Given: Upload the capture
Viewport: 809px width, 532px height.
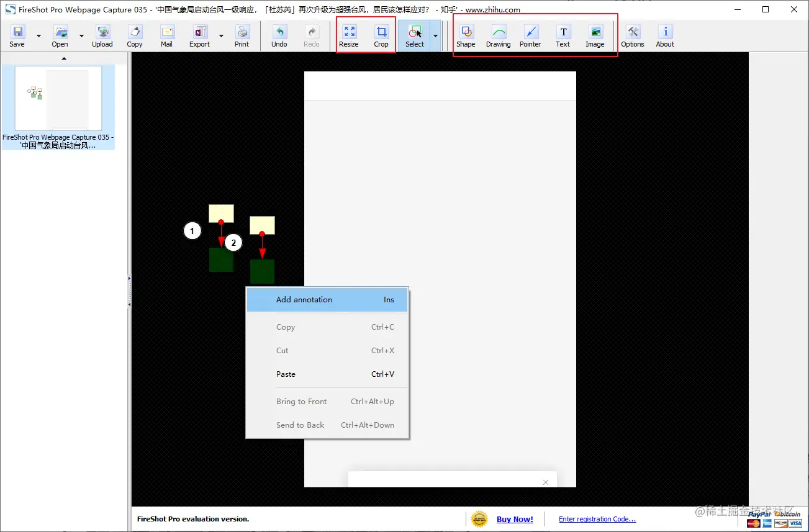Looking at the screenshot, I should (102, 35).
